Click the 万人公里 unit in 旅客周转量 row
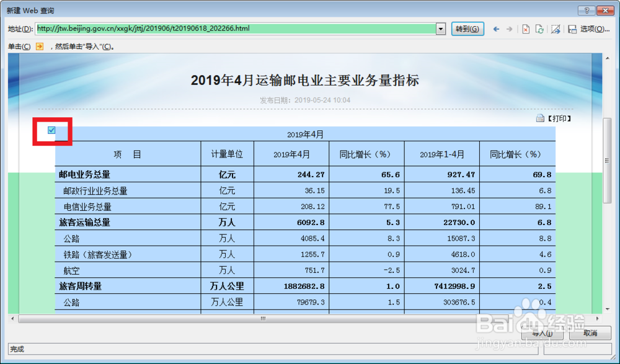This screenshot has height=364, width=620. click(227, 286)
